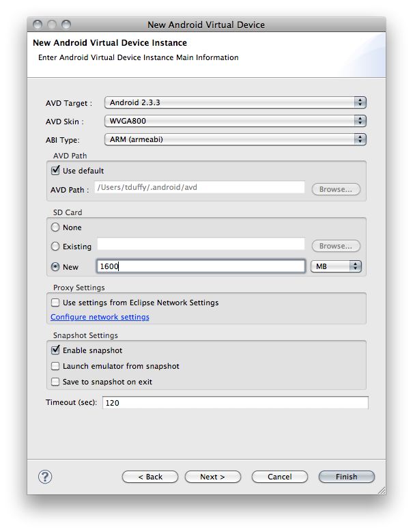Click the Cancel button
The width and height of the screenshot is (413, 532).
pyautogui.click(x=280, y=477)
